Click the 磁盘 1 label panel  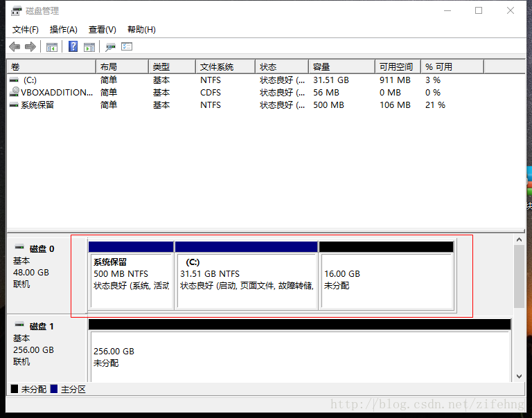coord(47,349)
